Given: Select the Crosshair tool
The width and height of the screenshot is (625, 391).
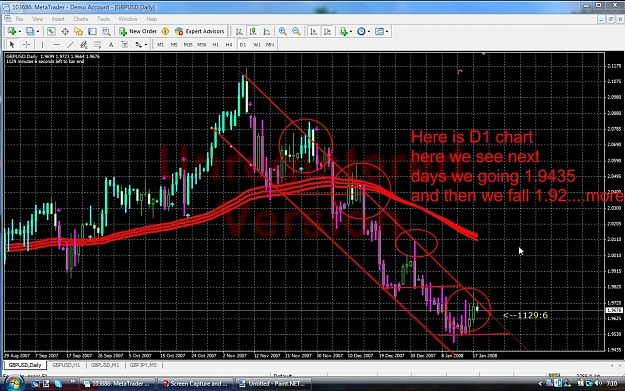Looking at the screenshot, I should click(x=26, y=45).
